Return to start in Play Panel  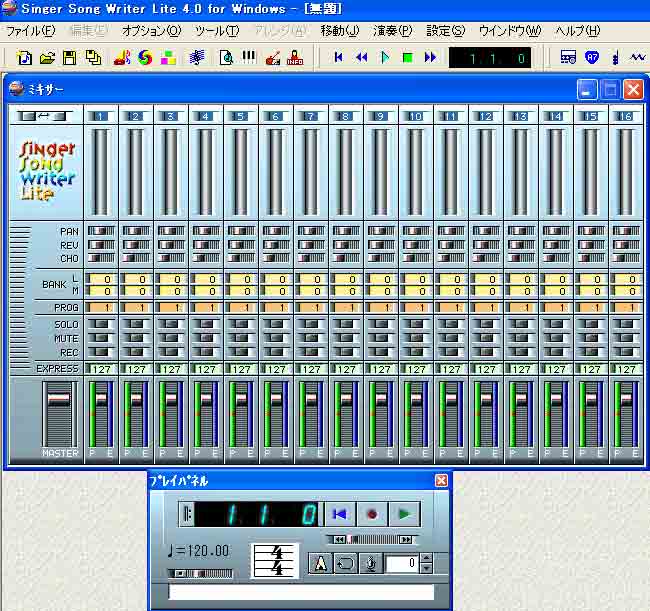[340, 514]
